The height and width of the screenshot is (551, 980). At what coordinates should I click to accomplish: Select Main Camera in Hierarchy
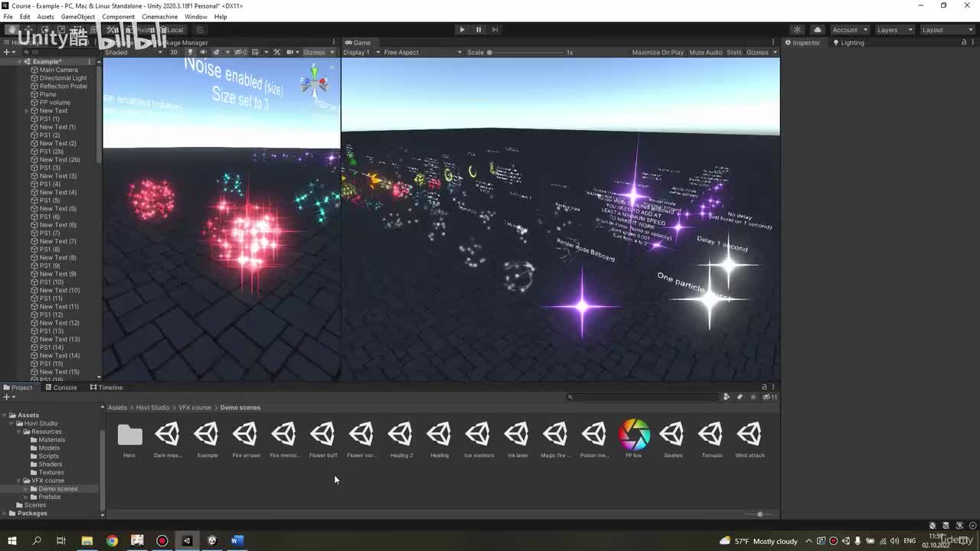58,70
